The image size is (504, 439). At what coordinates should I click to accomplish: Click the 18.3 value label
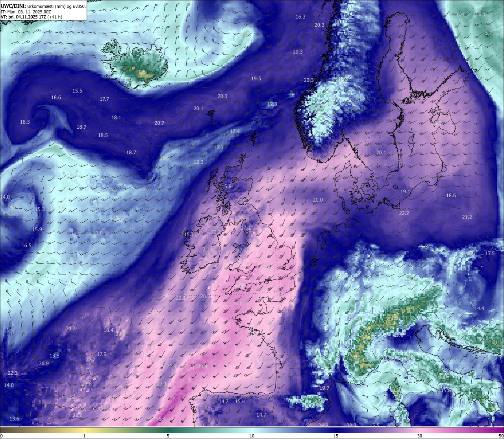pyautogui.click(x=25, y=122)
